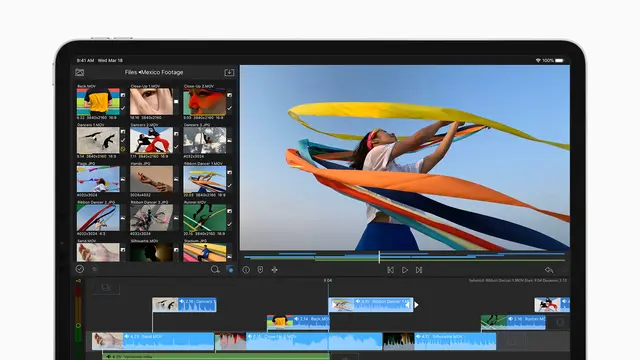Select the Back.MOV library thumbnail
Image resolution: width=640 pixels, height=360 pixels.
pyautogui.click(x=98, y=102)
